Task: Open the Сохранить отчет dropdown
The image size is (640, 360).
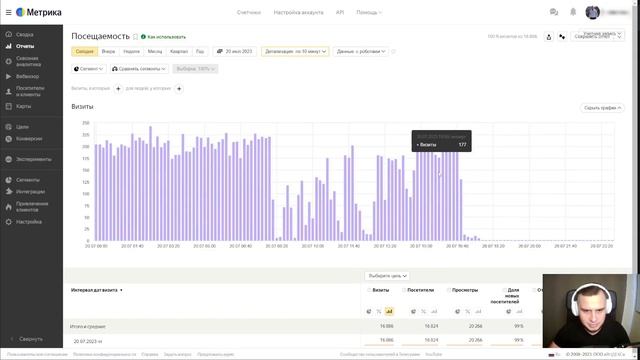Action: pyautogui.click(x=598, y=37)
